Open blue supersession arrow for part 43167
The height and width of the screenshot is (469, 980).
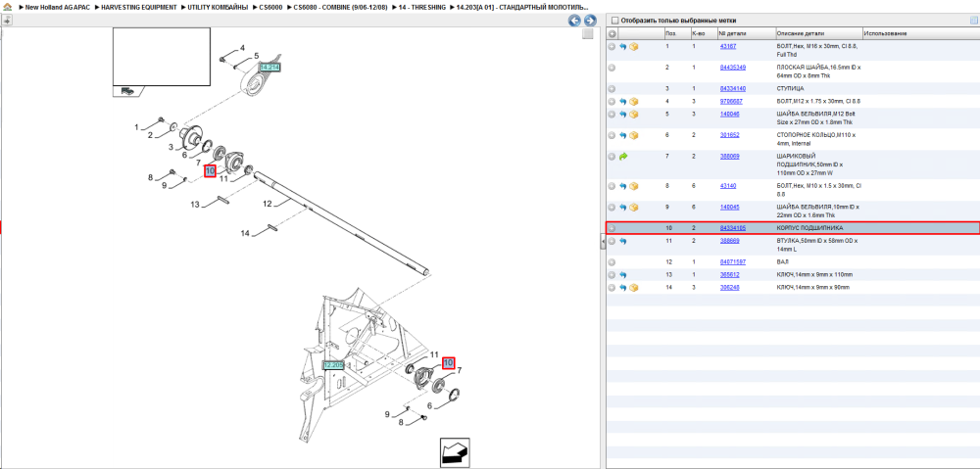[623, 46]
